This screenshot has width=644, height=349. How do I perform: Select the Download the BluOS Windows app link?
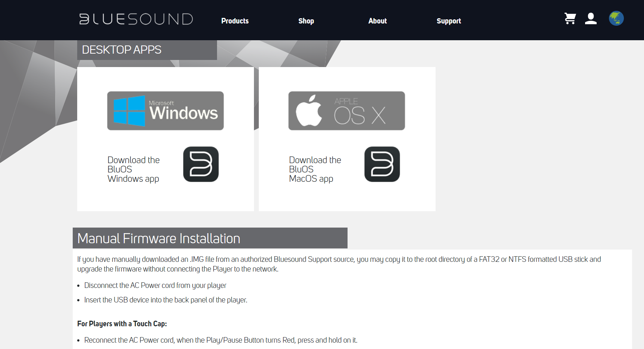133,169
